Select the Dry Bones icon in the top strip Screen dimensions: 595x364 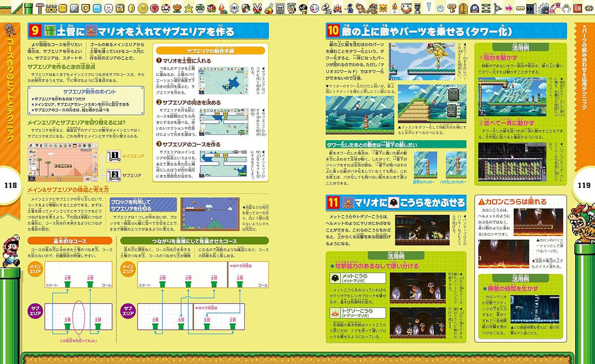[327, 8]
